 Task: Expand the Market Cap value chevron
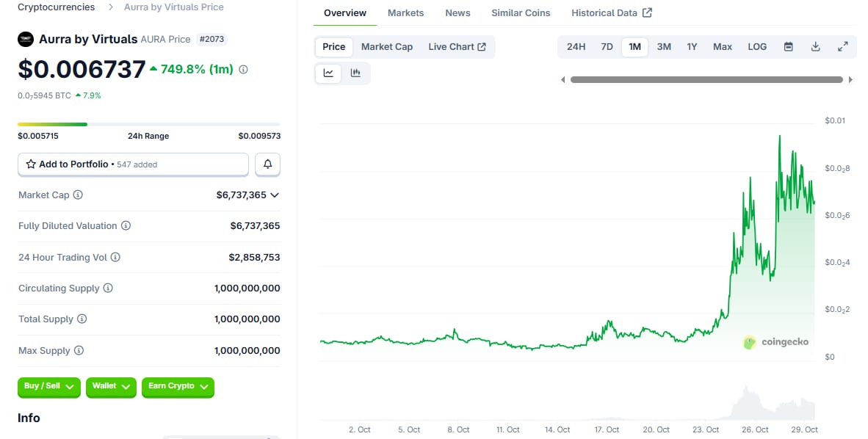275,195
